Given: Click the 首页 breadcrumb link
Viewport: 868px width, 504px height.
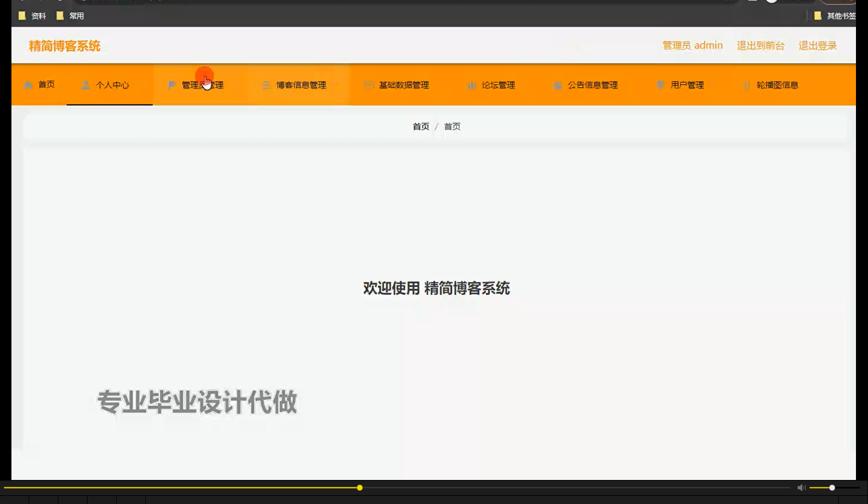Looking at the screenshot, I should [x=420, y=126].
